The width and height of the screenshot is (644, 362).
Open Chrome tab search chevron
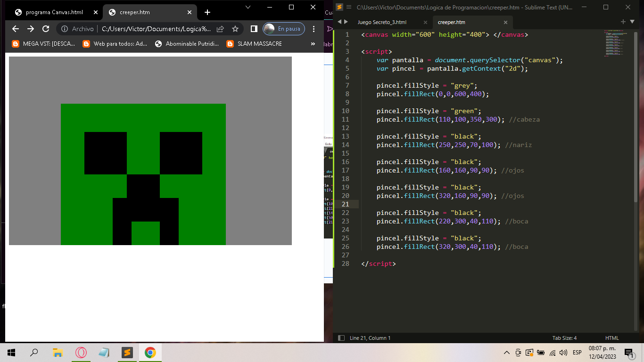248,7
